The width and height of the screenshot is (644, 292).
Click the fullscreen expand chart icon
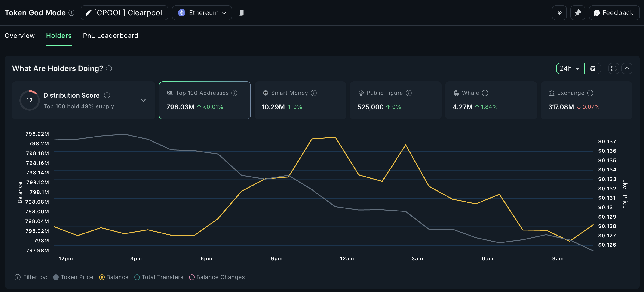pos(613,68)
